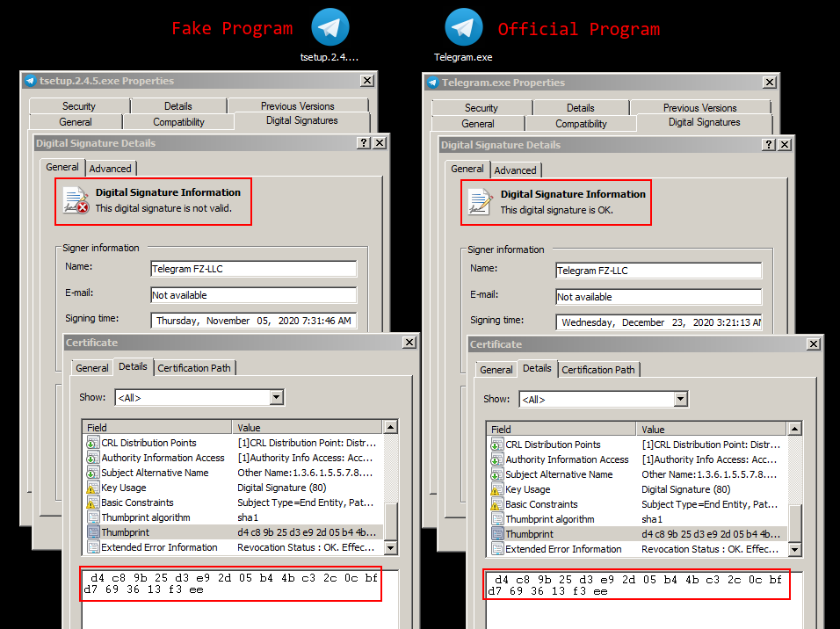Switch to Compatibility tab in Telegram.exe Properties

pyautogui.click(x=581, y=124)
